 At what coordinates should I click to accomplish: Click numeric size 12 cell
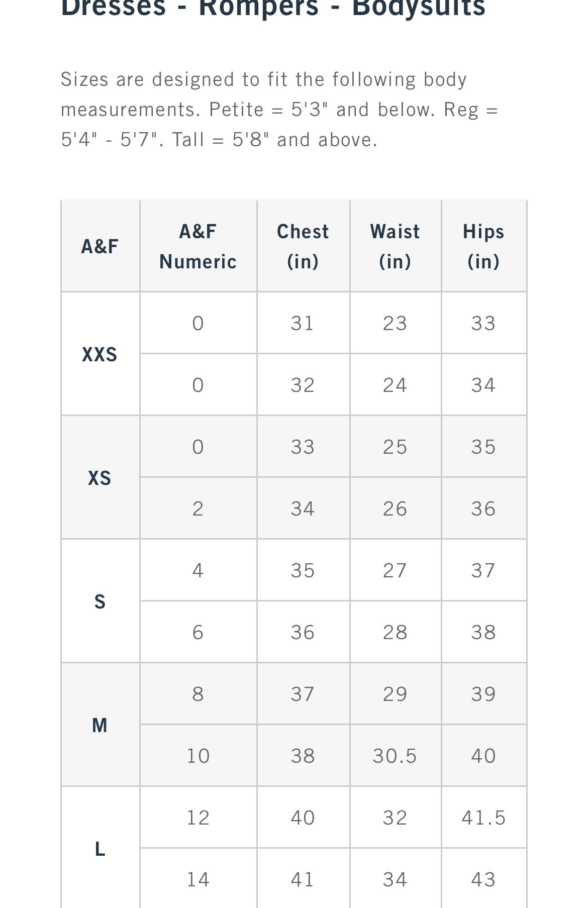198,818
